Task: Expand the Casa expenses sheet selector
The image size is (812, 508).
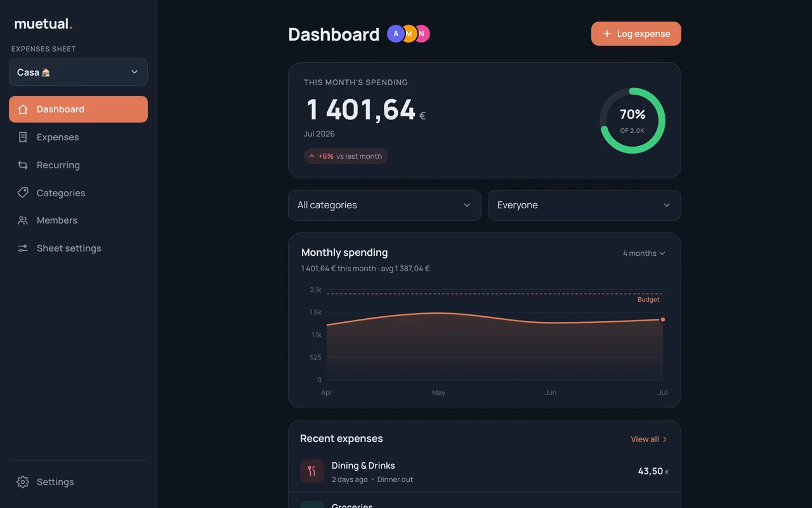Action: pyautogui.click(x=78, y=72)
